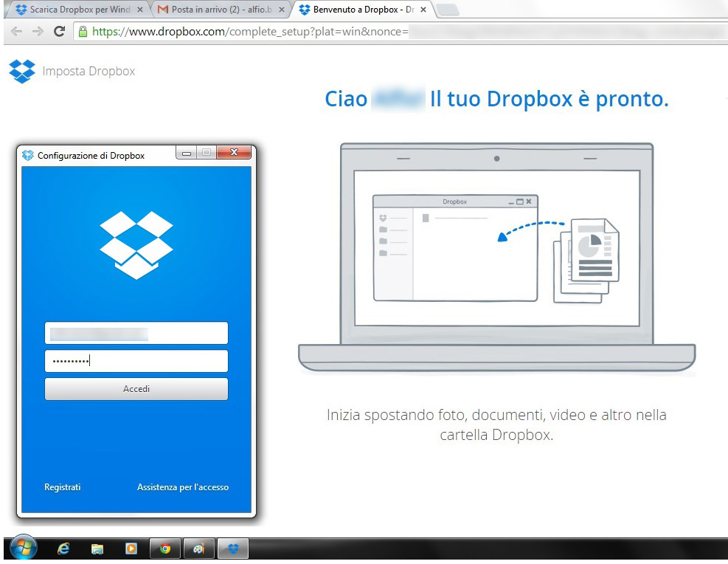728x564 pixels.
Task: Click the 'Inizia spostando foto, documenti' text
Action: click(496, 424)
